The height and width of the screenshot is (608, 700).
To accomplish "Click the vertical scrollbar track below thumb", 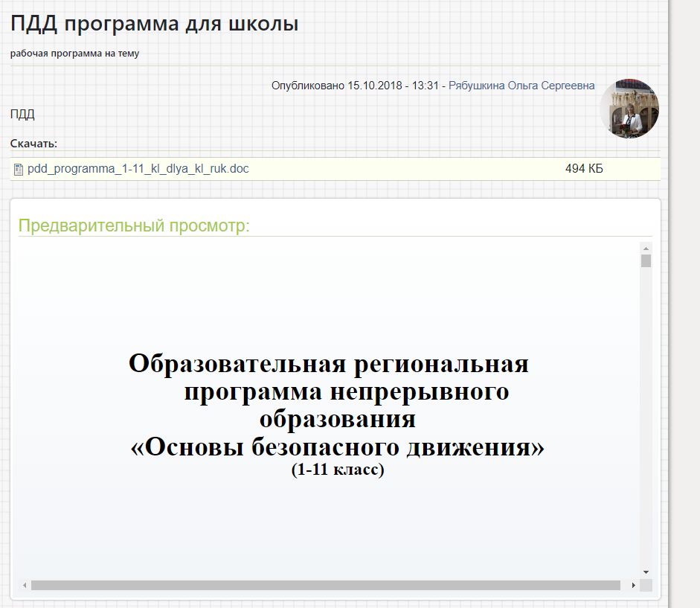I will click(646, 415).
